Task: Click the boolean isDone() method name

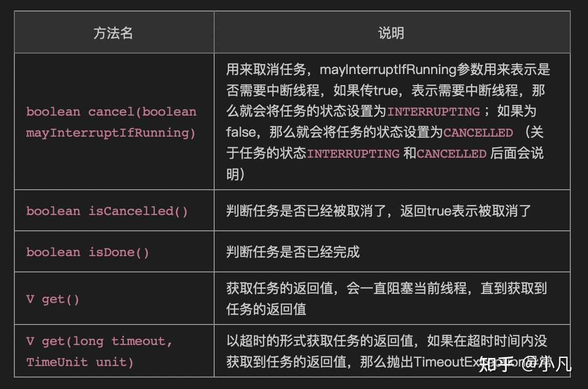Action: click(88, 252)
